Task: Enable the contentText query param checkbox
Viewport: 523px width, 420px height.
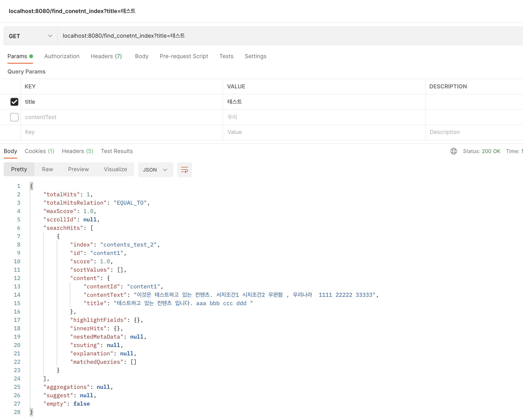Action: (x=14, y=117)
